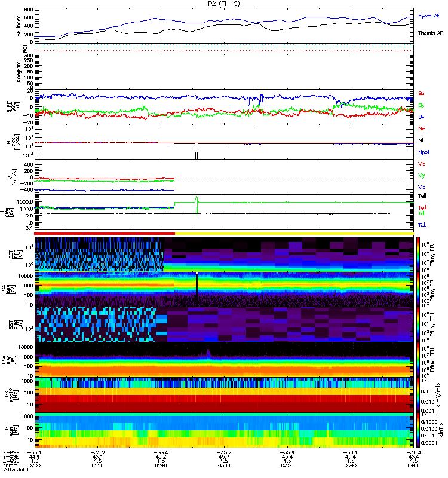Click the FBK electric field color bar
Viewport: 448px width, 478px height.
(x=418, y=395)
